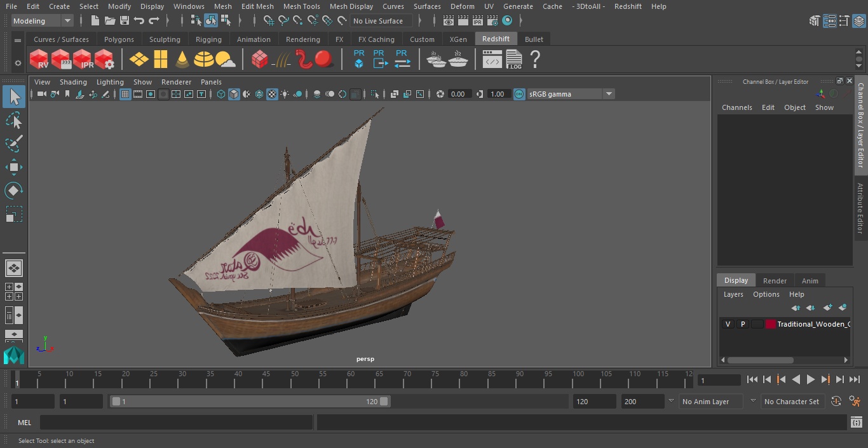The height and width of the screenshot is (448, 868).
Task: Click the Undo arrow in status line
Action: tap(139, 21)
